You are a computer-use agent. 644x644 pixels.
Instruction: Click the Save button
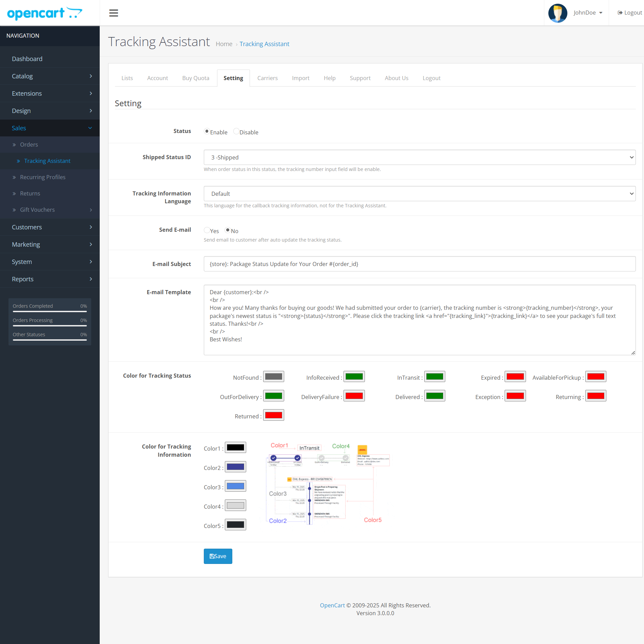(x=218, y=556)
